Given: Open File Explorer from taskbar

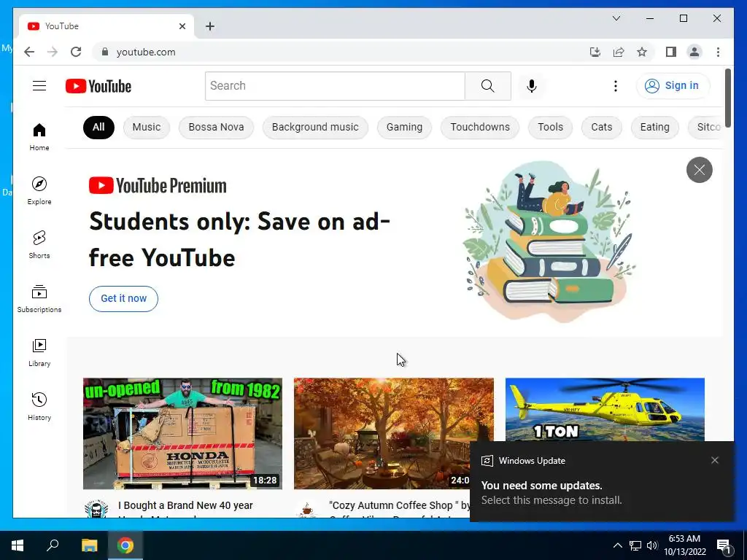Looking at the screenshot, I should click(x=89, y=545).
